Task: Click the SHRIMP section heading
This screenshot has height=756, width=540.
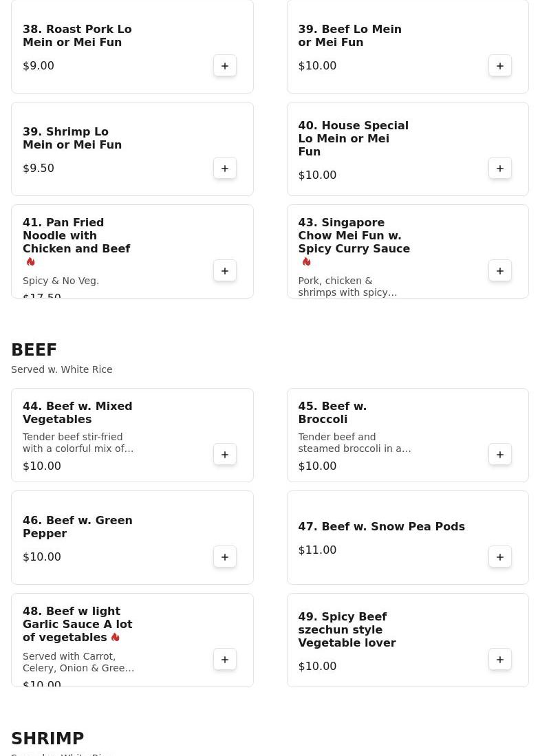Action: pyautogui.click(x=47, y=739)
